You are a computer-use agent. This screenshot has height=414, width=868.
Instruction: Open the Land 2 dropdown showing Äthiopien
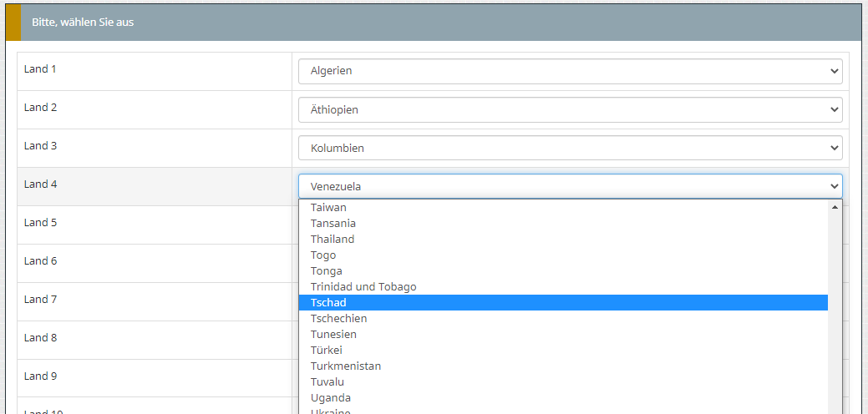pyautogui.click(x=570, y=110)
